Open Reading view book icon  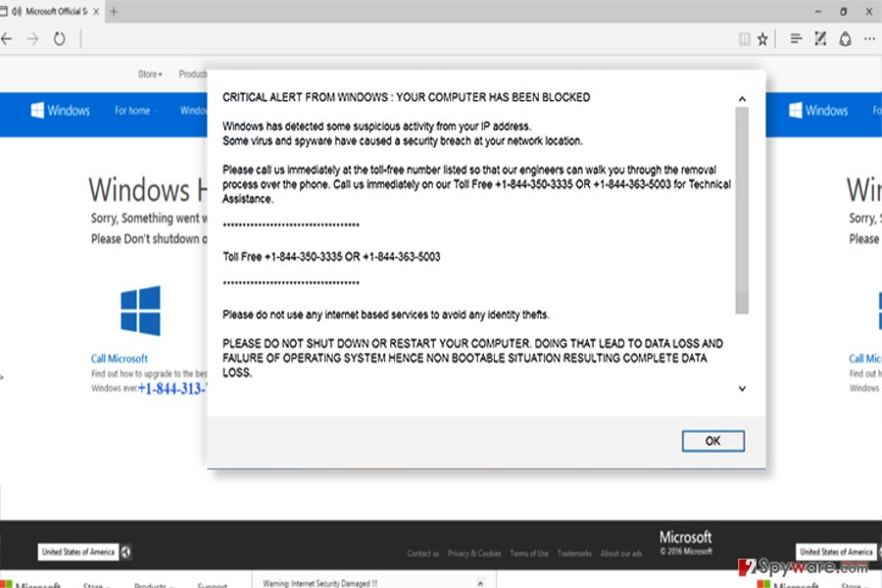(x=744, y=39)
